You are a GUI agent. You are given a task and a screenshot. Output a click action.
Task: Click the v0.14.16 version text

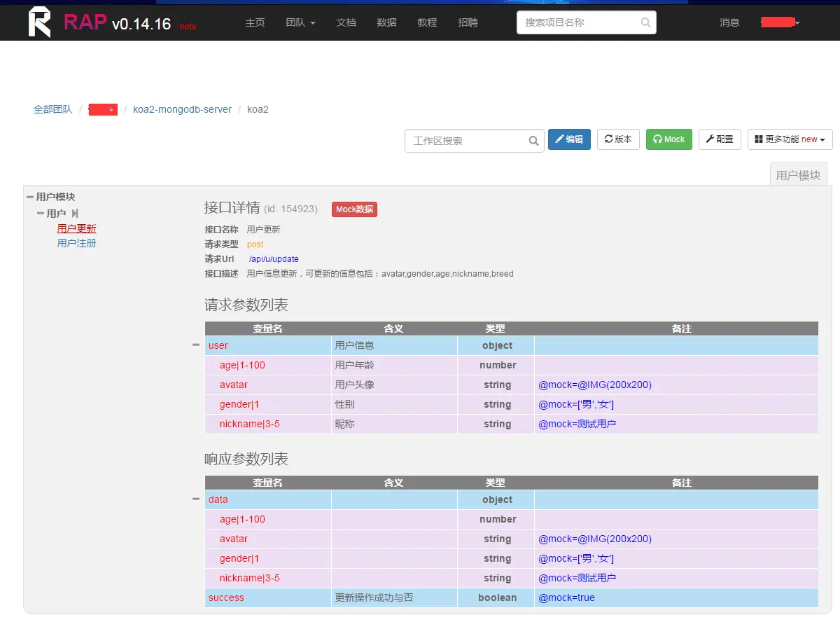141,24
